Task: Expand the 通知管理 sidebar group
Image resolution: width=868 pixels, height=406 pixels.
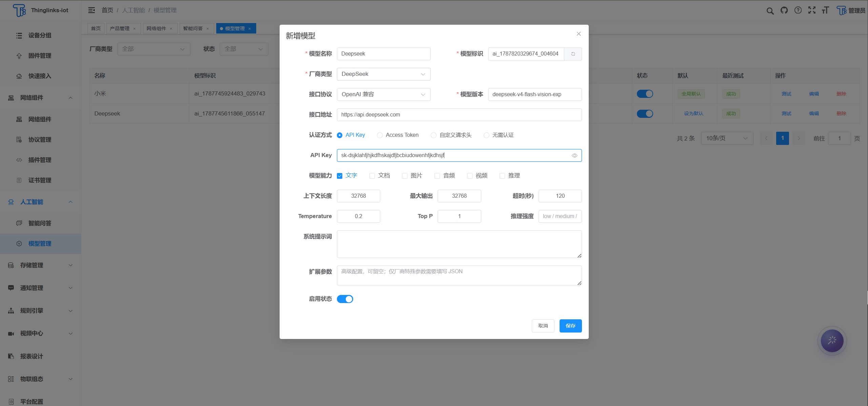Action: tap(41, 288)
